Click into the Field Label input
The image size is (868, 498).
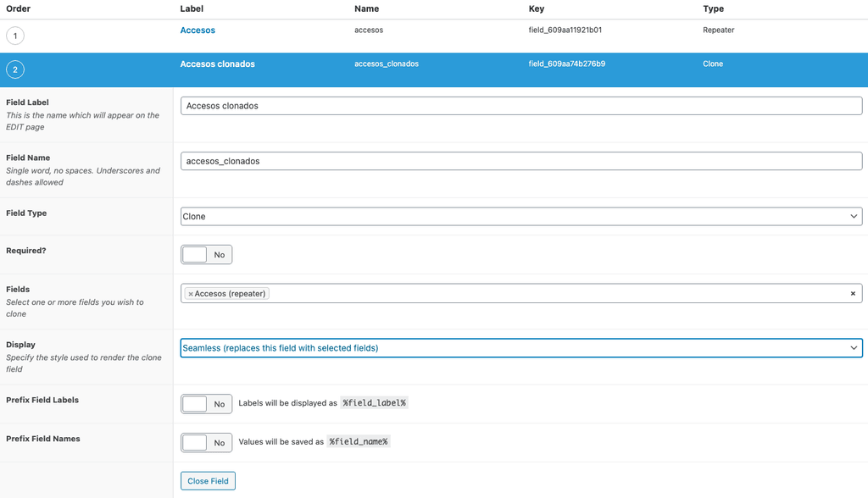[520, 106]
